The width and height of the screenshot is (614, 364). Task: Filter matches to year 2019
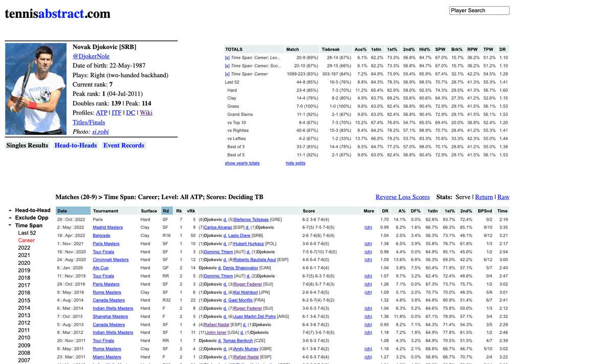24,270
